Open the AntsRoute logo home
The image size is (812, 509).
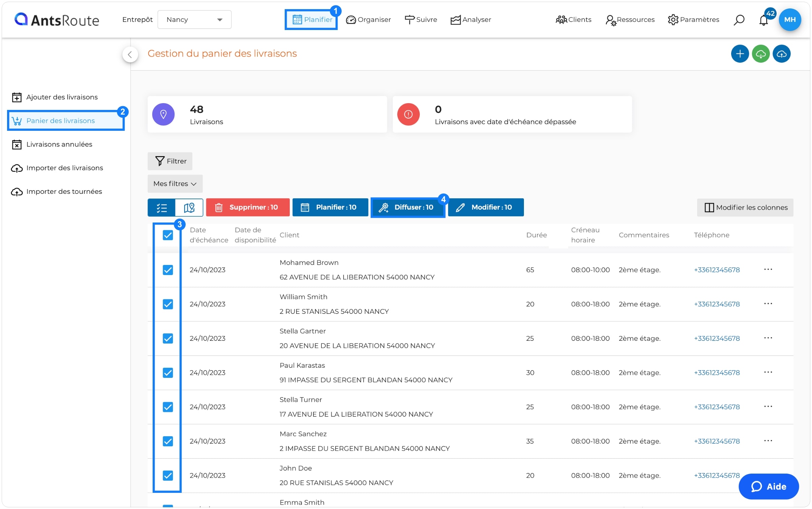(57, 20)
